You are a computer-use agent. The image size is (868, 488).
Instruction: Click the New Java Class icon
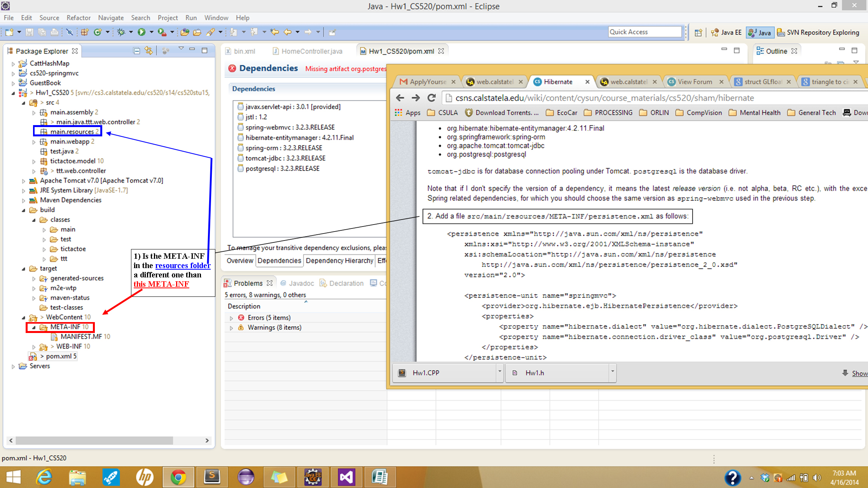[98, 32]
